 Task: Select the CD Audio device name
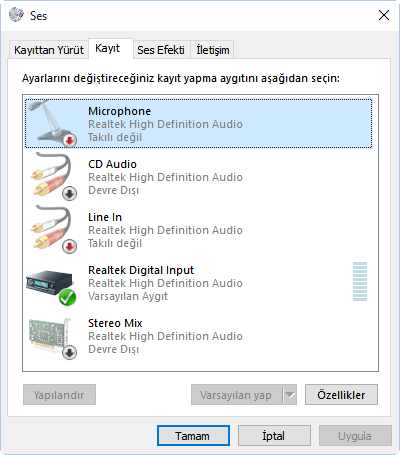[112, 164]
